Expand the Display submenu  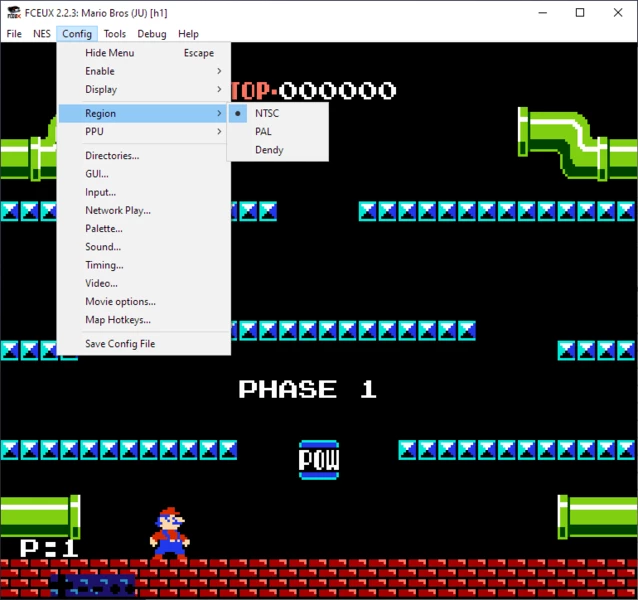(x=144, y=89)
